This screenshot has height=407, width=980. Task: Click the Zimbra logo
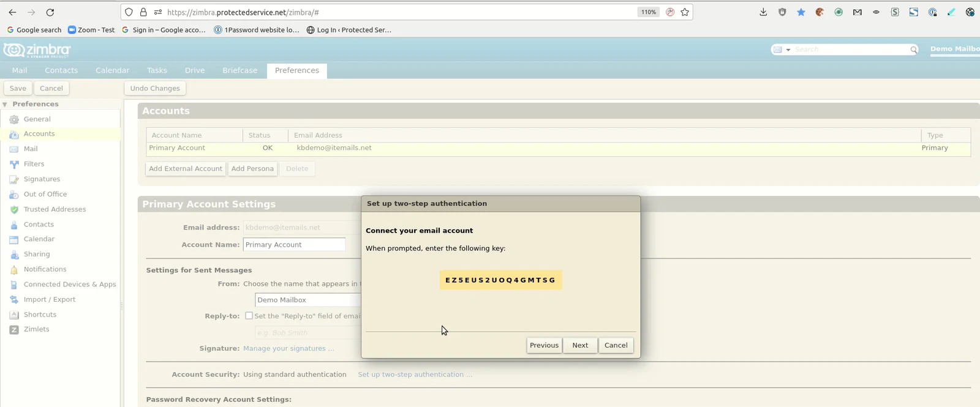coord(37,50)
